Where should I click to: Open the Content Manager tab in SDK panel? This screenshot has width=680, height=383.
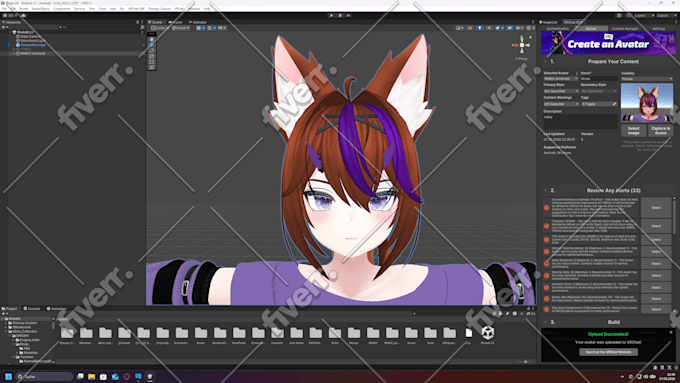pos(625,29)
